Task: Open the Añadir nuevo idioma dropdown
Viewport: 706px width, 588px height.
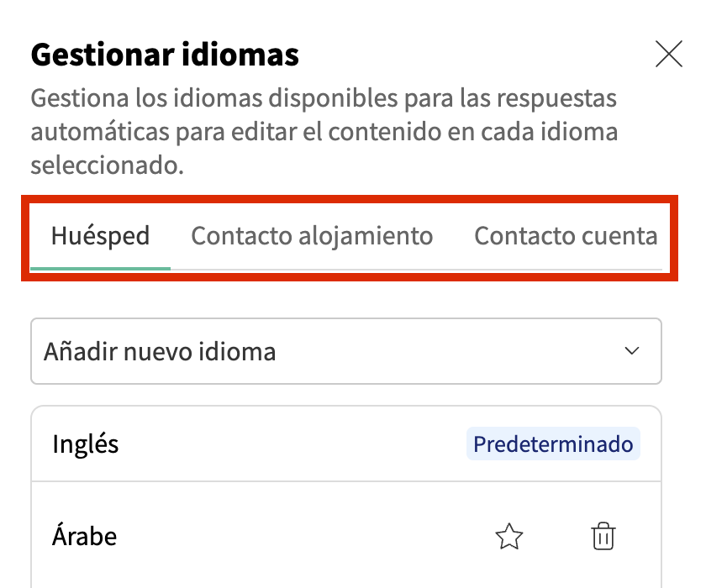Action: 345,351
